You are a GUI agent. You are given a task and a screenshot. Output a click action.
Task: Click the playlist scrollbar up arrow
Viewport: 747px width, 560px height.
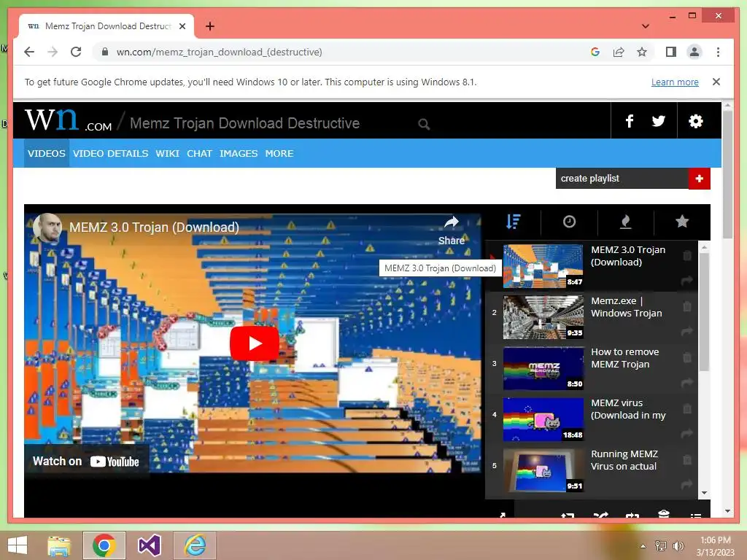pos(704,247)
